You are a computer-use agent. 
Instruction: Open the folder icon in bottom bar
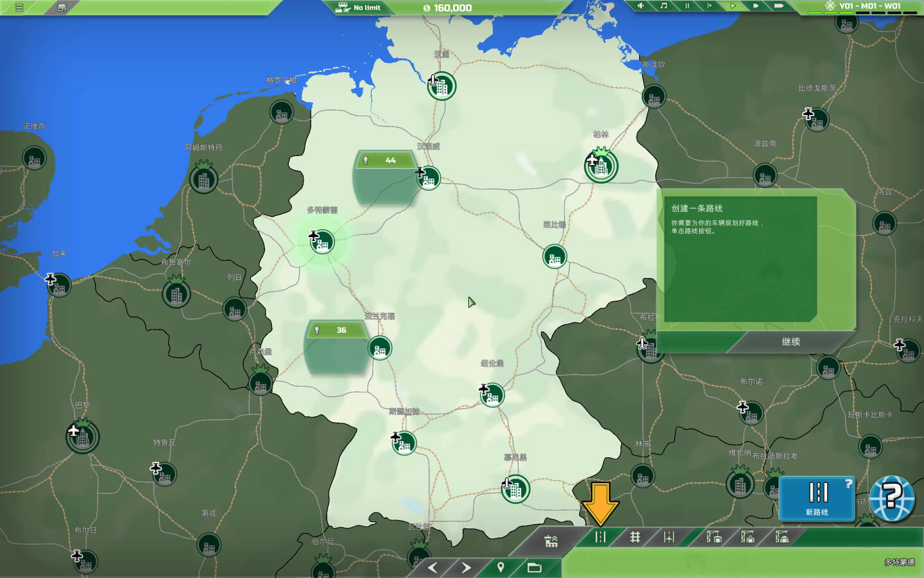[535, 568]
